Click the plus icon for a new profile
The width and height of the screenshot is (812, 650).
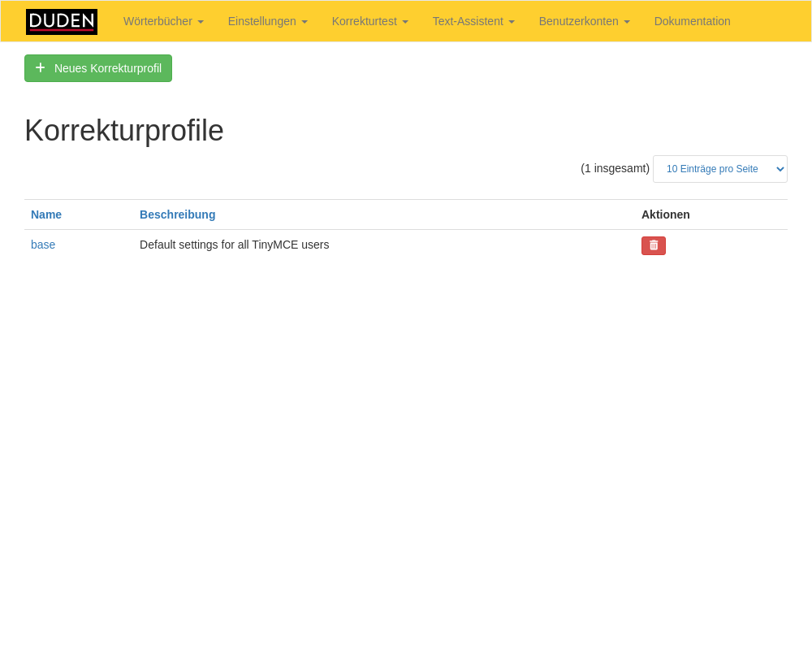(41, 68)
